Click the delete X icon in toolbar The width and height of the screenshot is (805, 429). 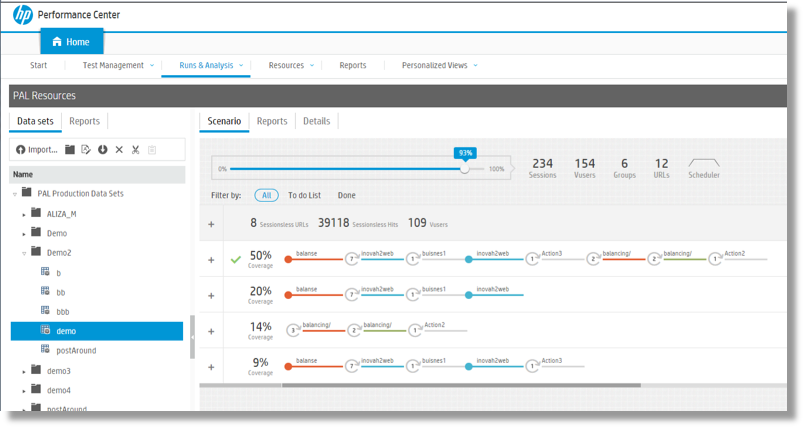point(119,149)
